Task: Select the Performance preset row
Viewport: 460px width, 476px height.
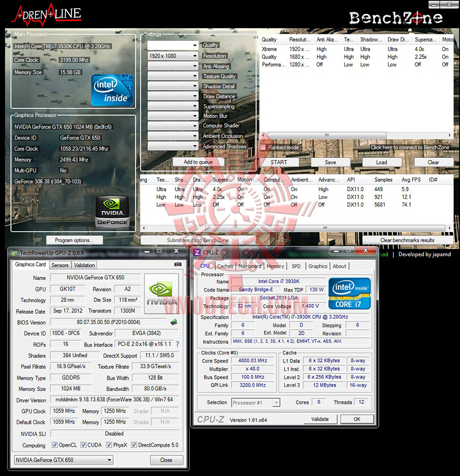Action: (x=356, y=65)
